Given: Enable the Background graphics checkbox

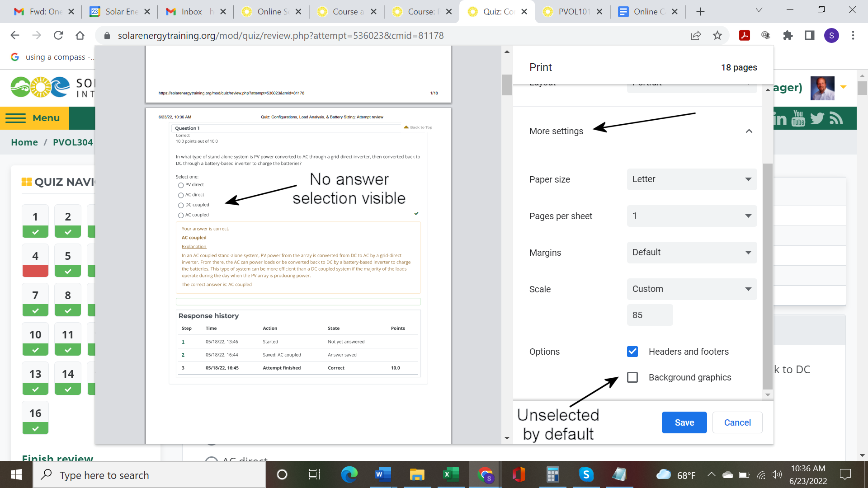Looking at the screenshot, I should 632,377.
